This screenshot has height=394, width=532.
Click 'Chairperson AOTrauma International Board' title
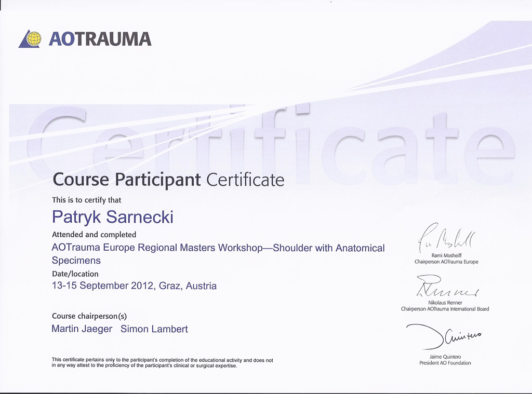coord(445,309)
